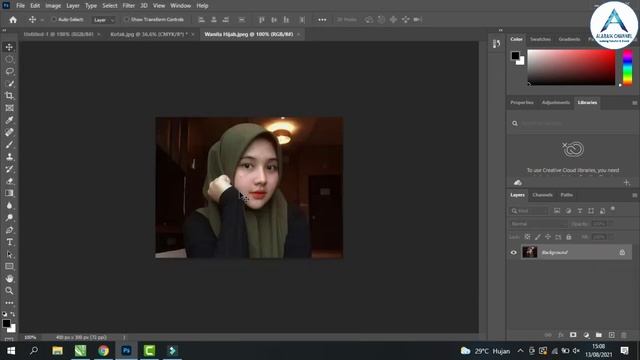Click the Home icon in options bar

tap(13, 20)
